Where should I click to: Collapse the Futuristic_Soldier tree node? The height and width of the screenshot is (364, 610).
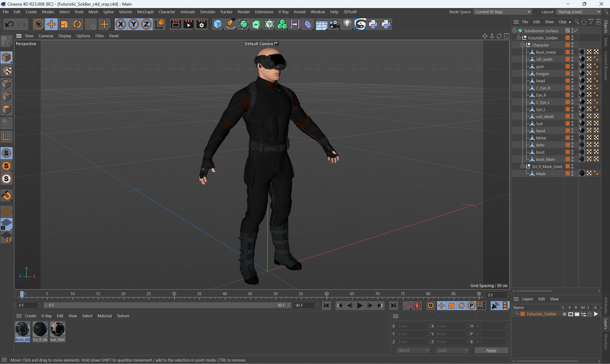519,38
